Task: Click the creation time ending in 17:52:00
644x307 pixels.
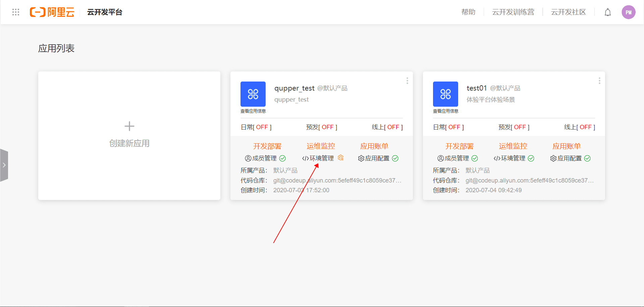Action: pos(301,190)
